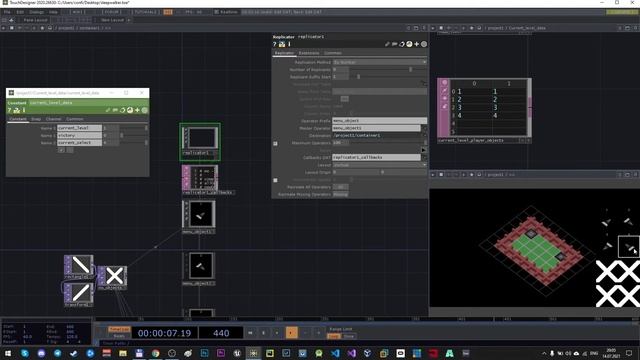Image resolution: width=640 pixels, height=360 pixels.
Task: Click grey circle icon in Replicator panel header
Action: point(424,44)
